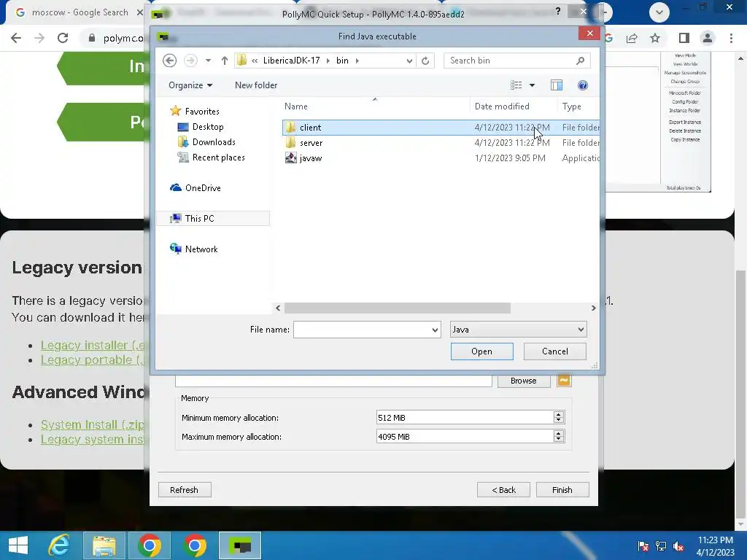Click the Open button
This screenshot has width=747, height=560.
pos(481,351)
